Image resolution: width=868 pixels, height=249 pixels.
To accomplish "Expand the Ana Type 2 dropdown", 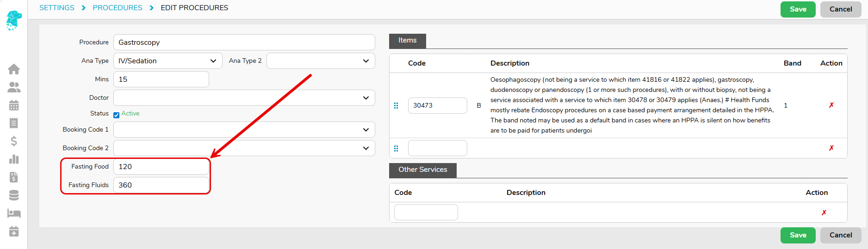I will pos(320,61).
